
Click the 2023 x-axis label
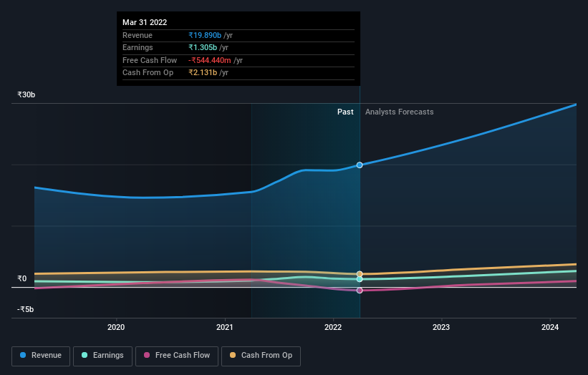(x=441, y=327)
